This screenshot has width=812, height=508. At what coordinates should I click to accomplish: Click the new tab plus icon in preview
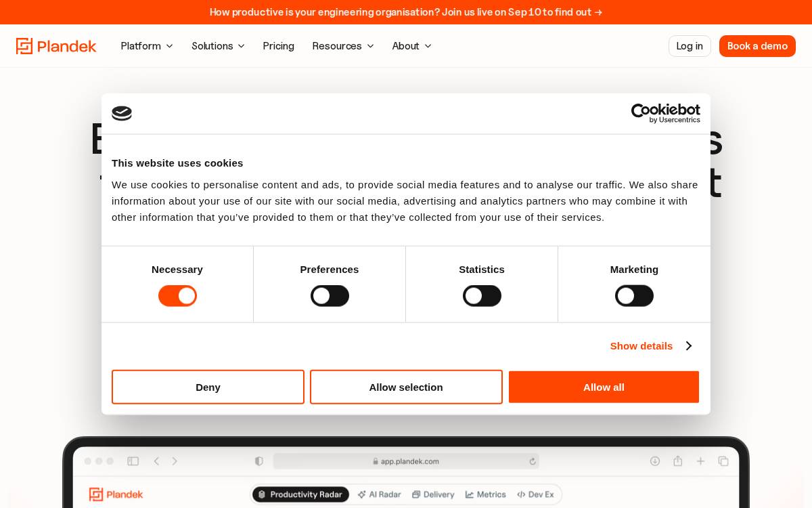[700, 461]
